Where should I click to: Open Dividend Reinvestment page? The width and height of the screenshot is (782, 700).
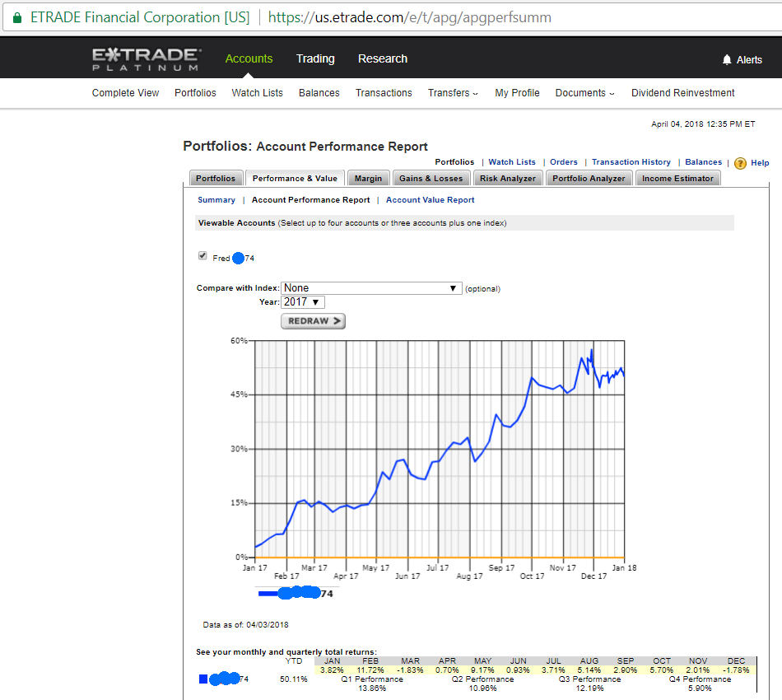[682, 93]
